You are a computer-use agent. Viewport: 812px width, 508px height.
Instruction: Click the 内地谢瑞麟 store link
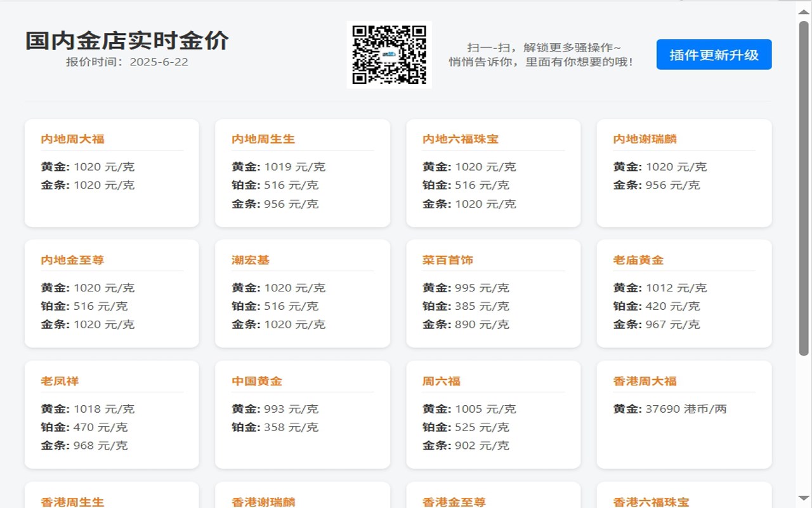click(x=645, y=138)
